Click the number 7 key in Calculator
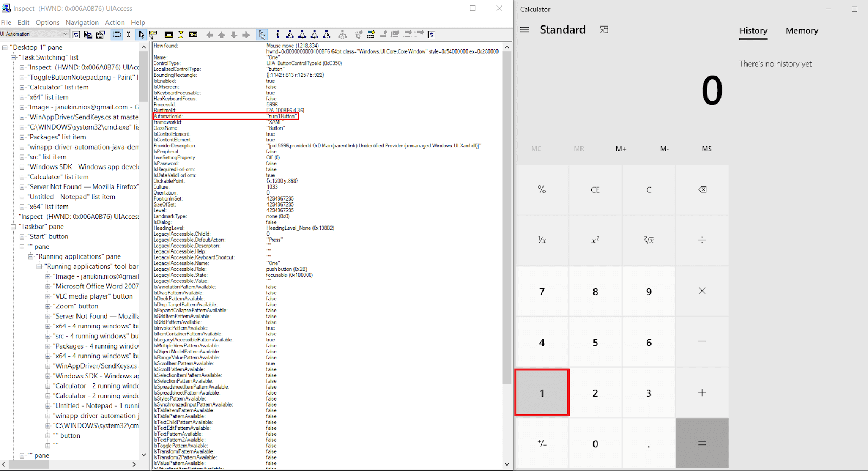 542,291
